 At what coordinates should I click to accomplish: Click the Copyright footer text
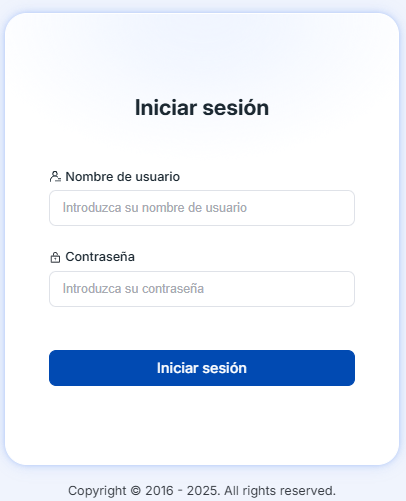click(202, 491)
